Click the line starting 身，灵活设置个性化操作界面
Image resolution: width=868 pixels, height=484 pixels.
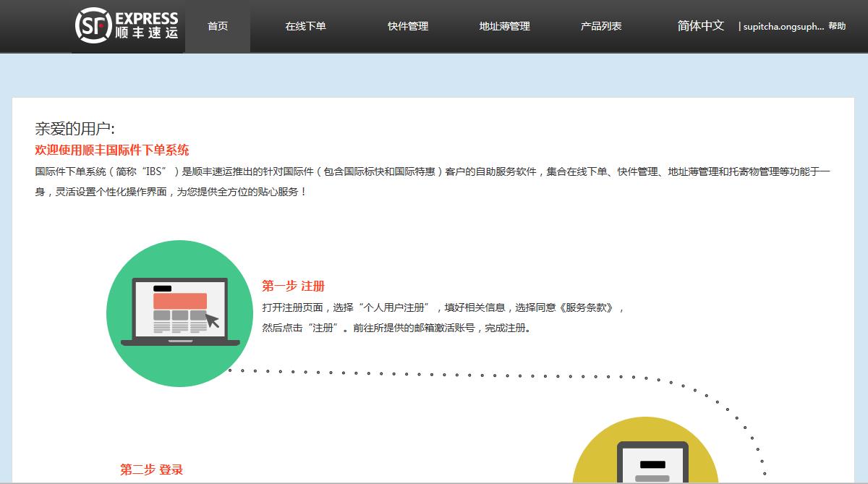coord(171,192)
